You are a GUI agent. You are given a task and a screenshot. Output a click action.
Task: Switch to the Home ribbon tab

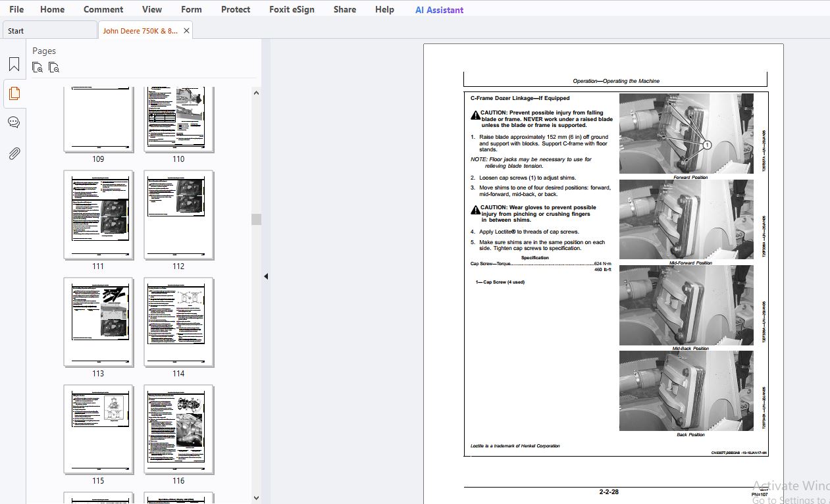(x=52, y=9)
